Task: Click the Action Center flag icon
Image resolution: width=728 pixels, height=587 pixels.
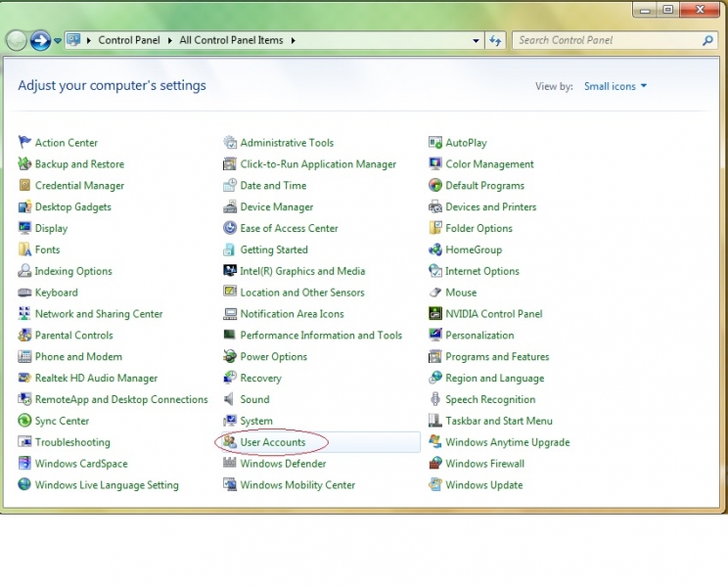Action: (x=24, y=143)
